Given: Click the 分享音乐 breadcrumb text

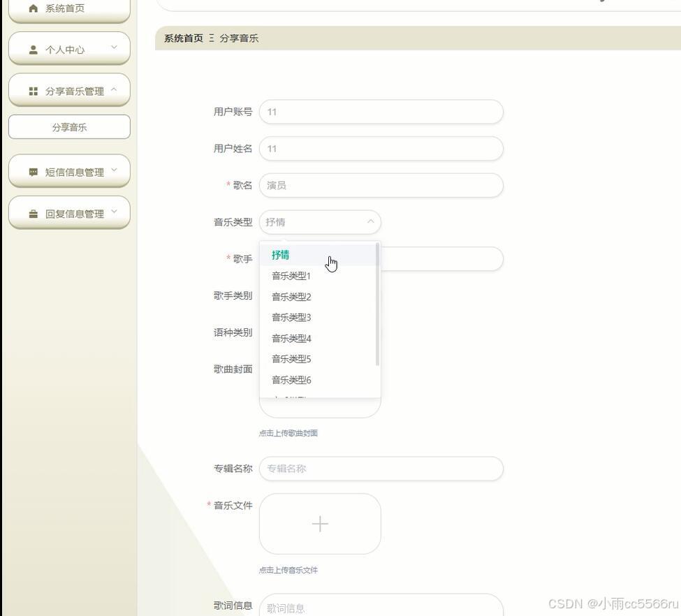Looking at the screenshot, I should [239, 38].
